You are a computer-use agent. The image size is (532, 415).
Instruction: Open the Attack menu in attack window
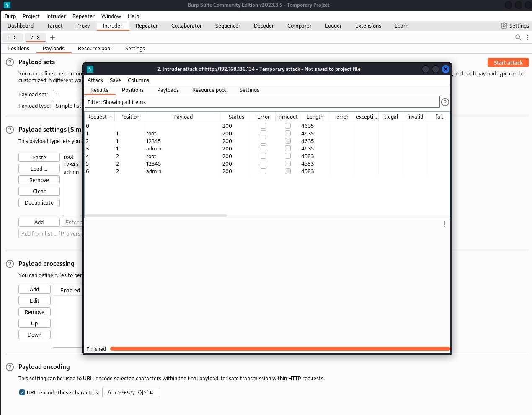(x=96, y=80)
